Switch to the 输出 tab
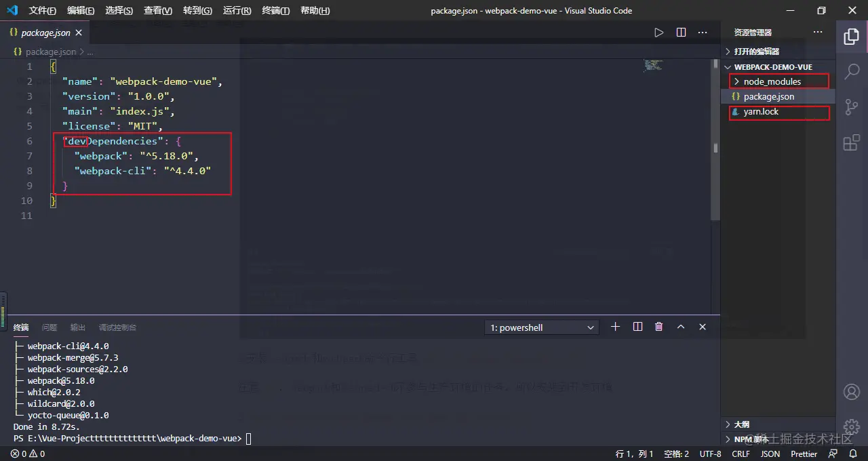The height and width of the screenshot is (461, 868). 77,327
